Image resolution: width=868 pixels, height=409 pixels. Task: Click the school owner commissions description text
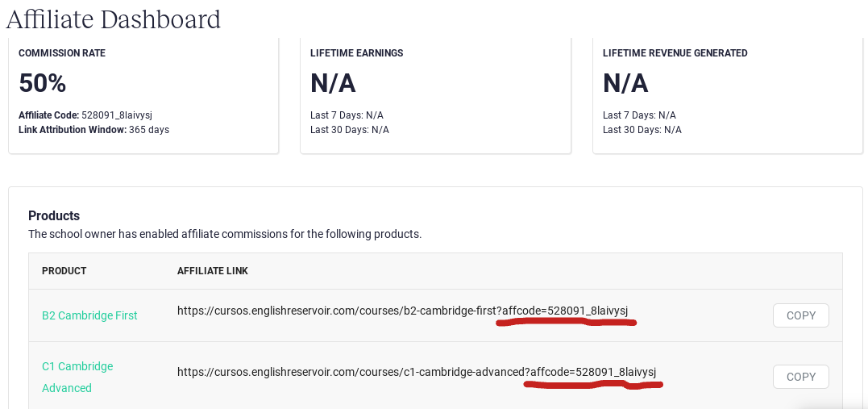click(225, 234)
